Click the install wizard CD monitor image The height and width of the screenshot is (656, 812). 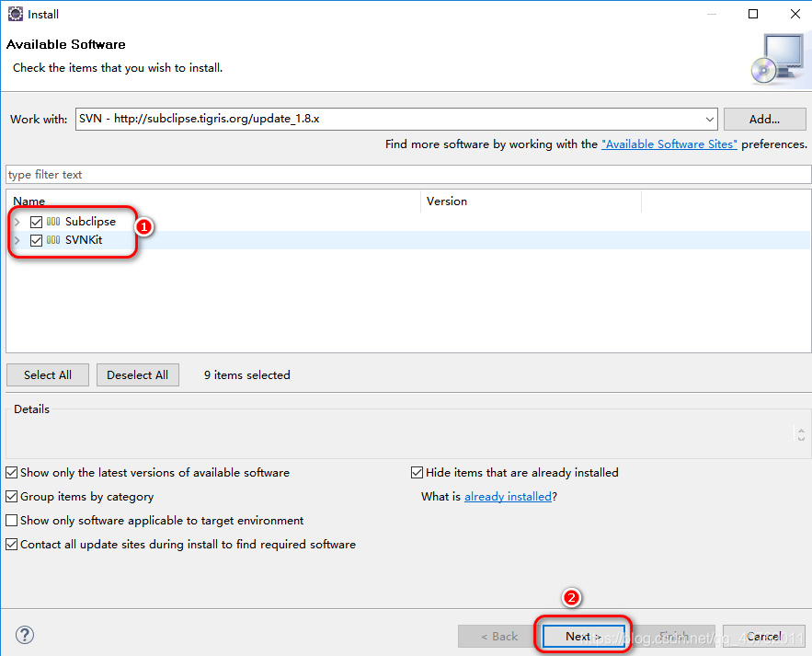pyautogui.click(x=778, y=60)
